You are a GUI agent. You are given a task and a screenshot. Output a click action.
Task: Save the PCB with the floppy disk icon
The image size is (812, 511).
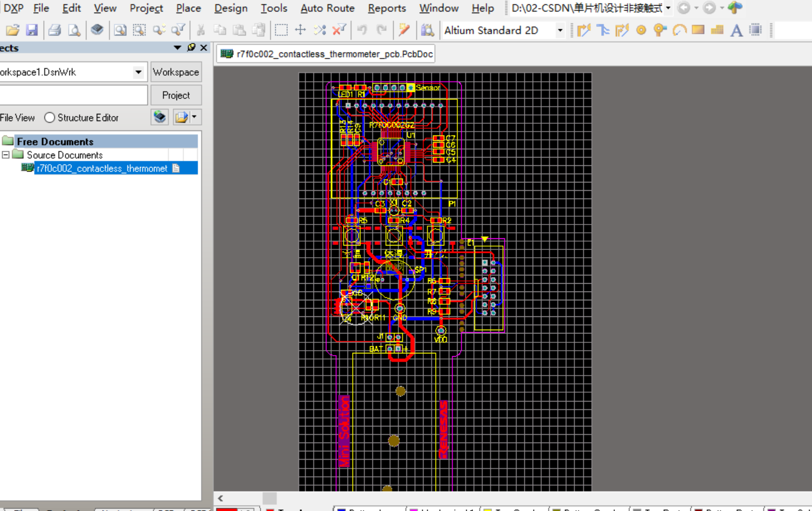pos(32,30)
